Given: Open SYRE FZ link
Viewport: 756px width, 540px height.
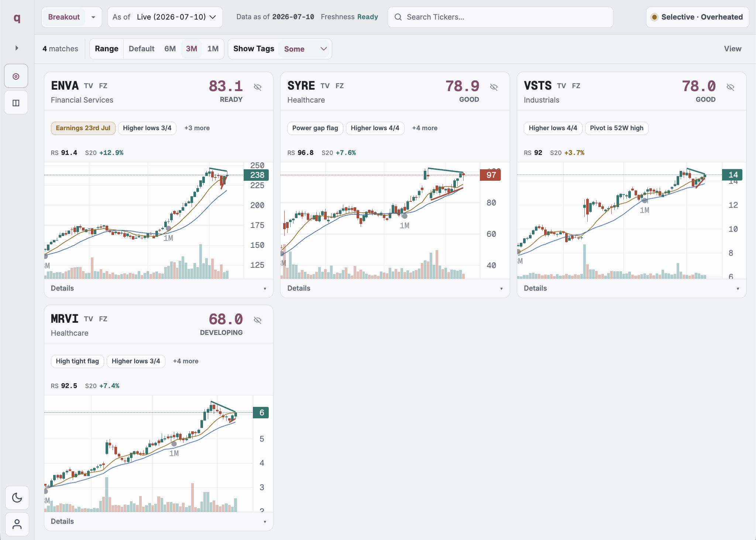Looking at the screenshot, I should coord(340,86).
